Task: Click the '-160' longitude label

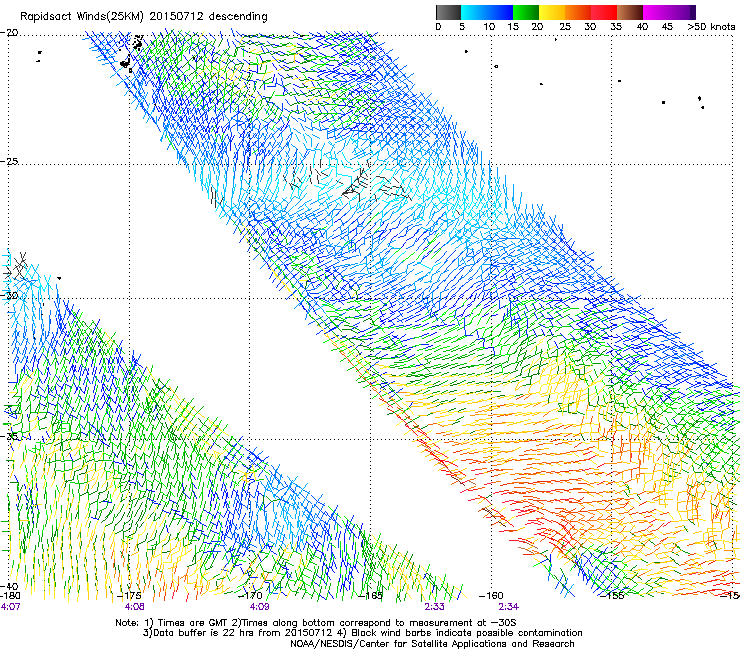Action: [491, 595]
